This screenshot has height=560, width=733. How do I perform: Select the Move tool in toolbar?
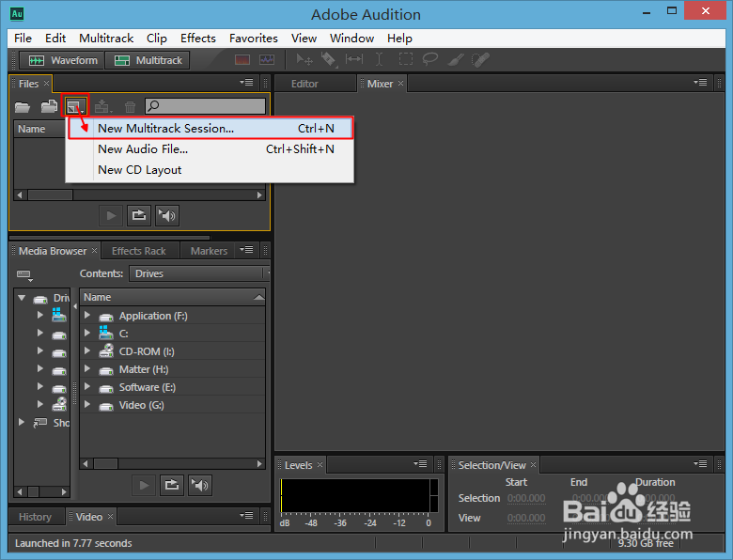[x=304, y=59]
